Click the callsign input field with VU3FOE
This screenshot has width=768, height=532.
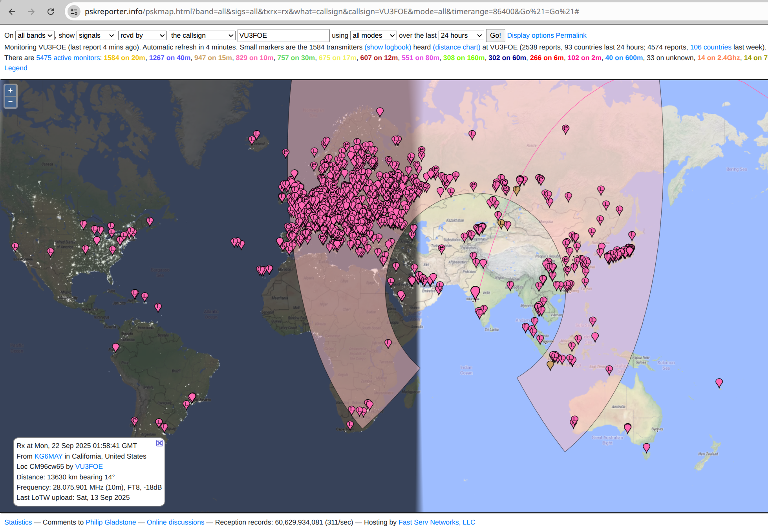tap(283, 35)
